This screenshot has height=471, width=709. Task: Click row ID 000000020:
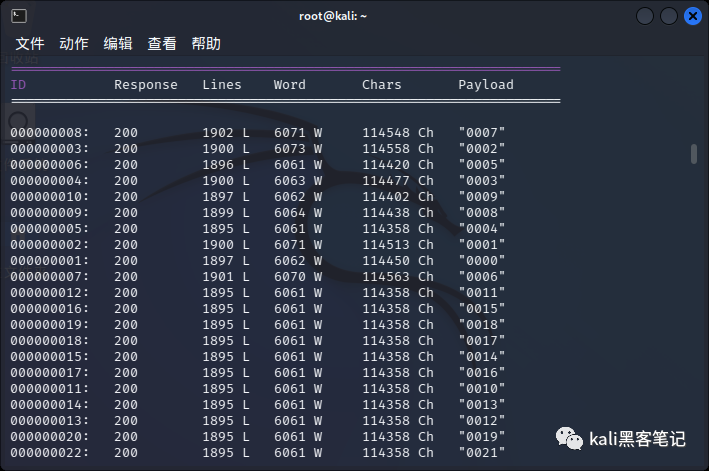[x=50, y=436]
